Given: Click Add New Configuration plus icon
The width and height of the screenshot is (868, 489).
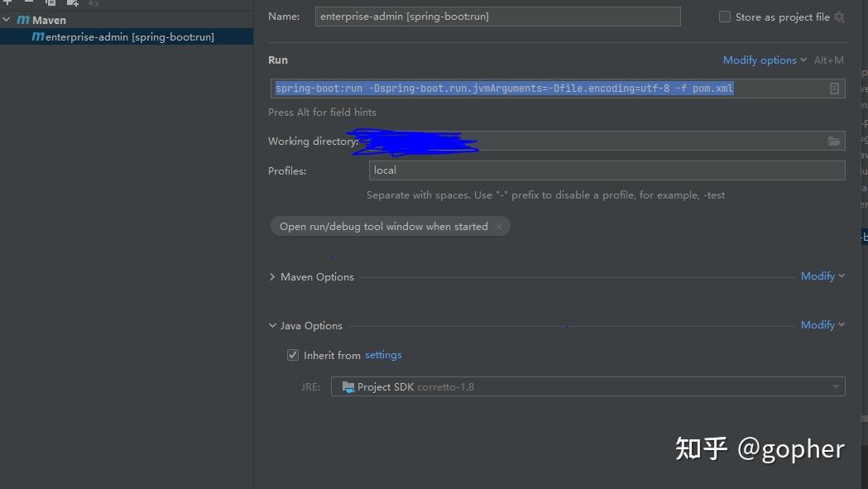Looking at the screenshot, I should coord(7,3).
